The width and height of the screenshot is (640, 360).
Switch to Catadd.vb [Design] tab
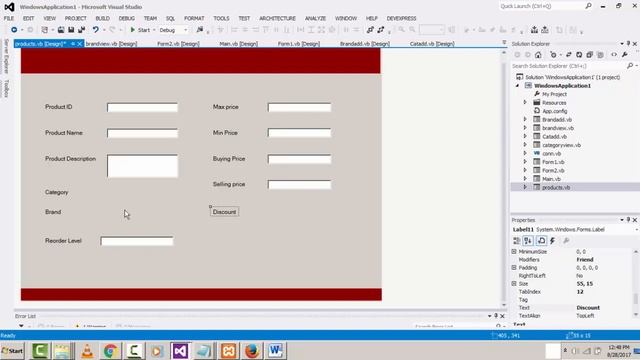click(x=432, y=44)
